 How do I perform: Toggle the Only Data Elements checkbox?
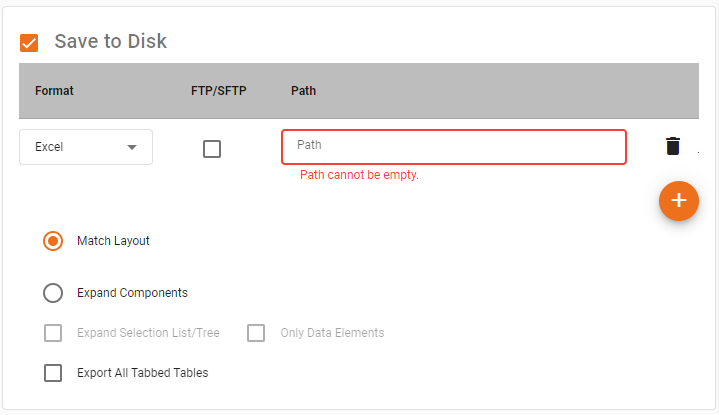(x=256, y=333)
